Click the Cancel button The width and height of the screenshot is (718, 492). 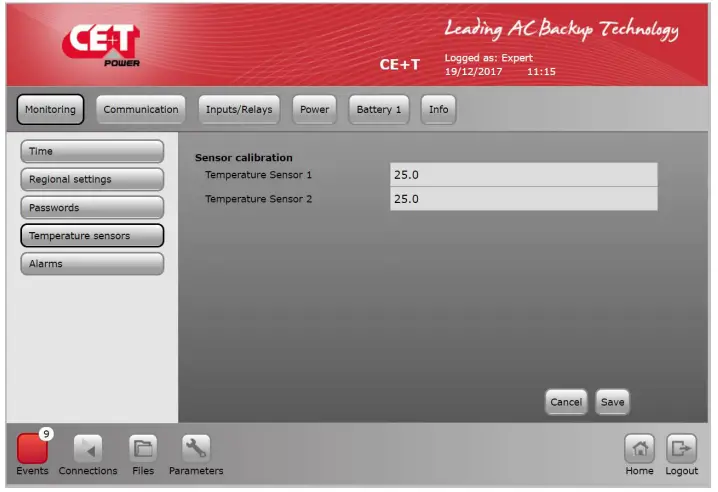click(x=566, y=402)
